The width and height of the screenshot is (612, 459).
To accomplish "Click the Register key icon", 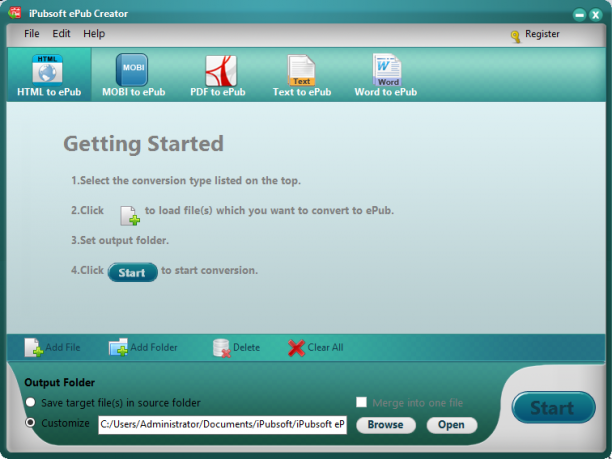I will click(x=516, y=37).
